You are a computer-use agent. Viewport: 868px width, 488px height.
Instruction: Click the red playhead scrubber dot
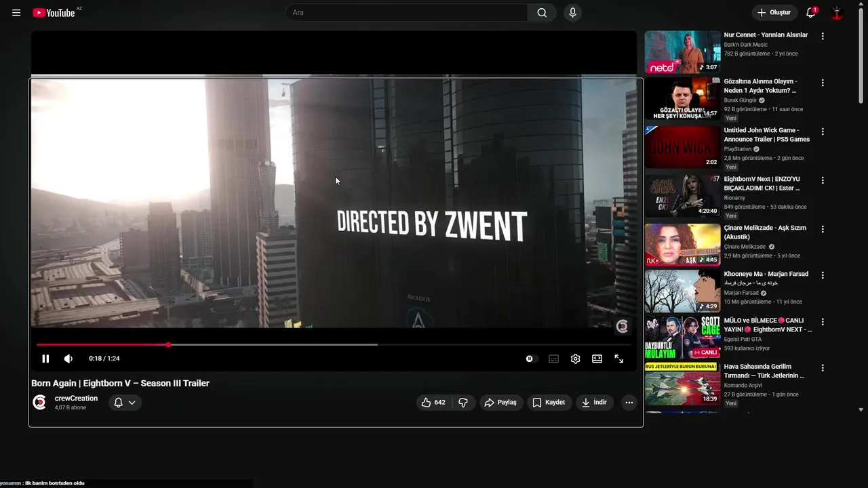point(168,344)
